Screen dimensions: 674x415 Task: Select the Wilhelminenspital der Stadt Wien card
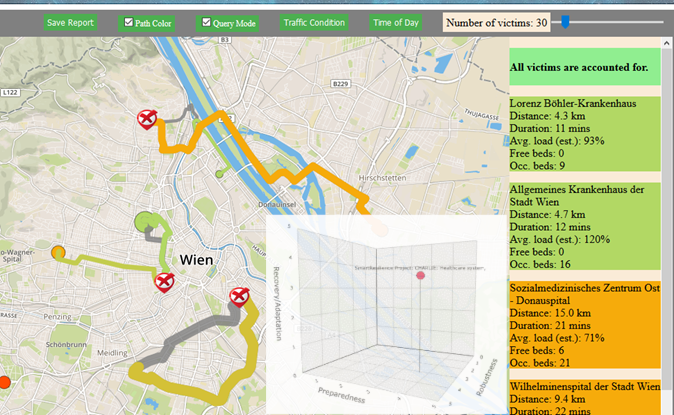point(585,397)
